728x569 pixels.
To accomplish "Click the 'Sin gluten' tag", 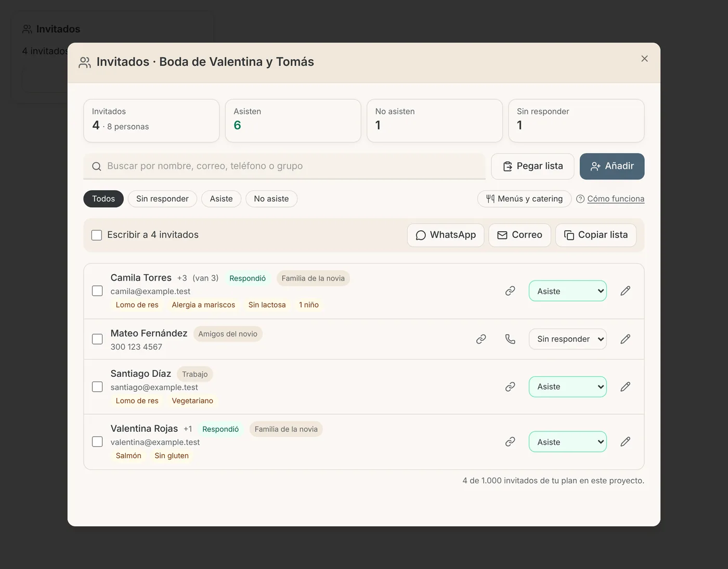I will pos(172,456).
